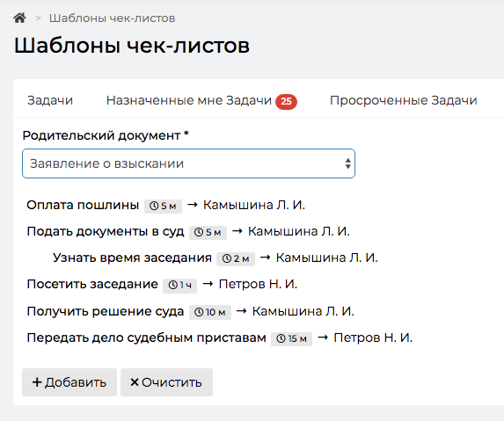This screenshot has width=504, height=421.
Task: Switch to the Задачи tab
Action: 50,100
